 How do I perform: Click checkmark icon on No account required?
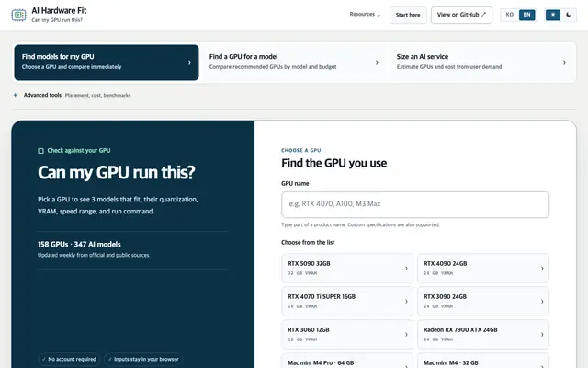pos(44,360)
